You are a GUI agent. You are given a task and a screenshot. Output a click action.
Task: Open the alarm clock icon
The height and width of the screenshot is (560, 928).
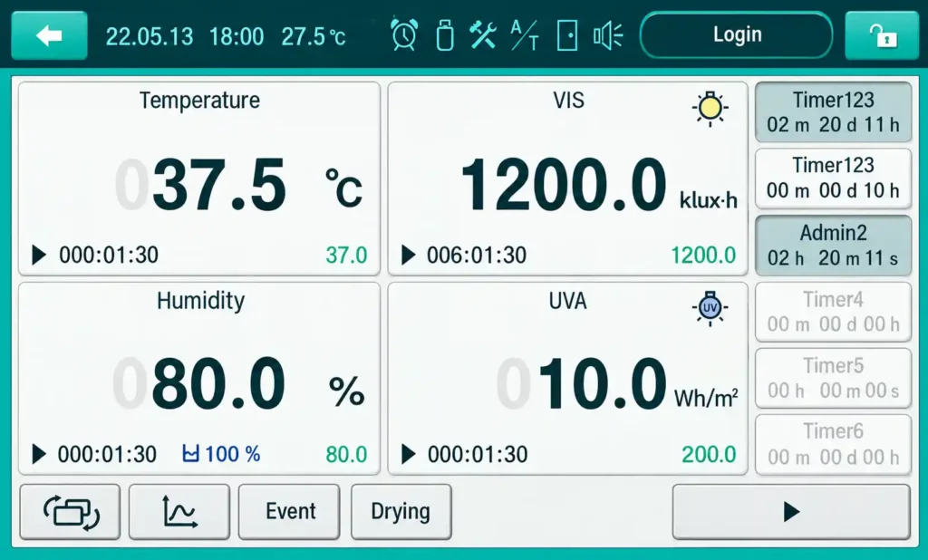pyautogui.click(x=404, y=35)
